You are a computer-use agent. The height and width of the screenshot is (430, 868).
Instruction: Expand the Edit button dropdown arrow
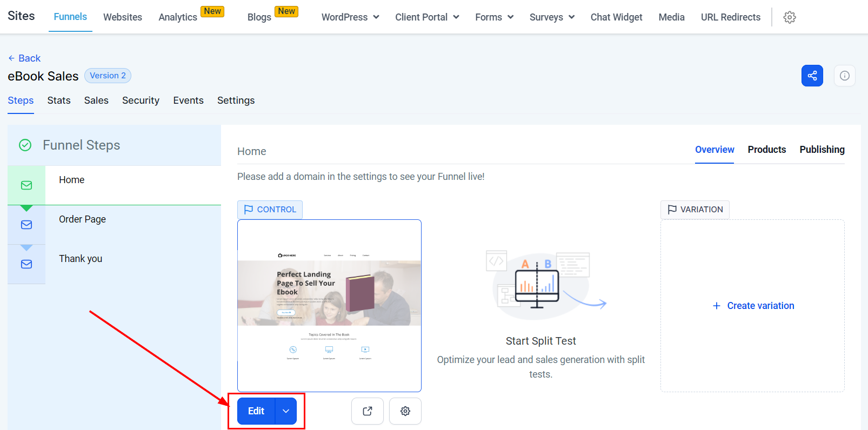point(286,411)
